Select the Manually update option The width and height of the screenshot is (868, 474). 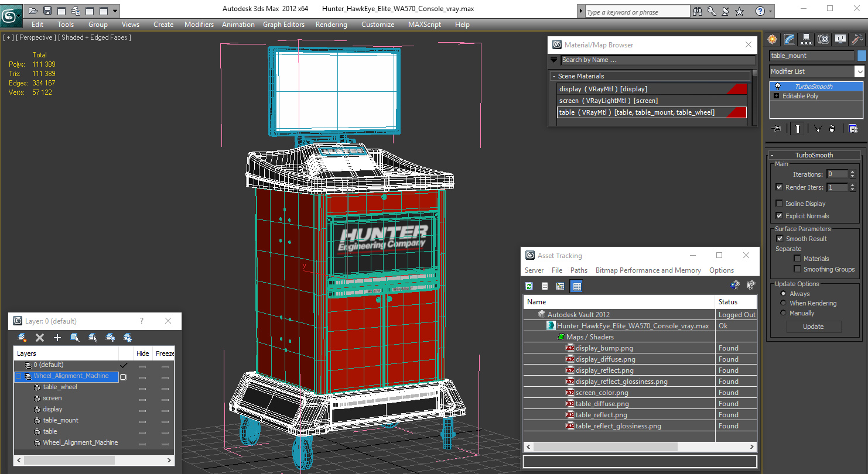pos(783,313)
